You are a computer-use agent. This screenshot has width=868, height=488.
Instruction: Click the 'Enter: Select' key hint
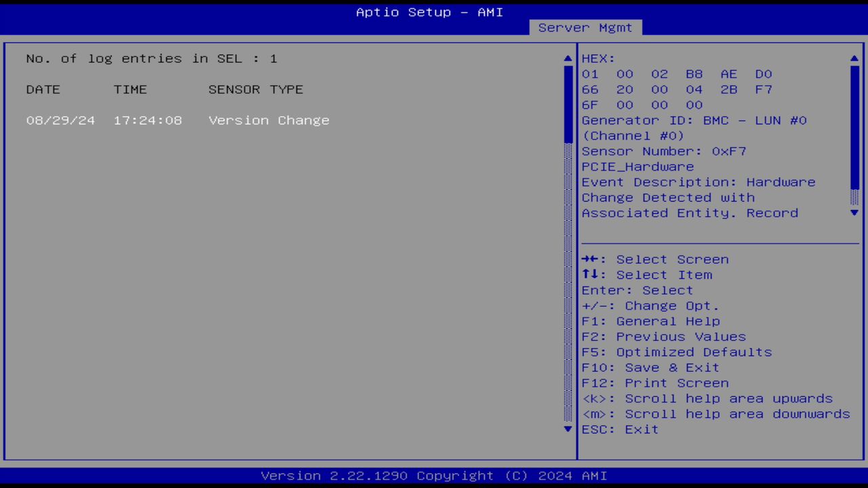[x=637, y=290]
